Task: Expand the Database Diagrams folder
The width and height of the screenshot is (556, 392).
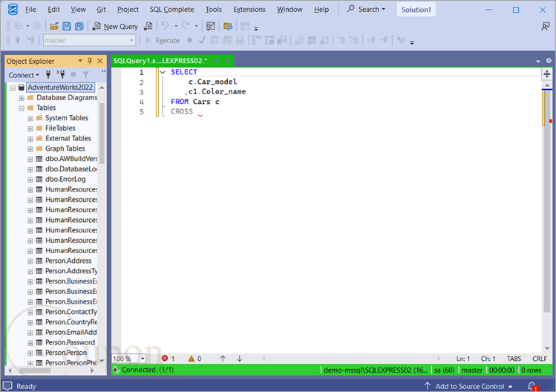Action: coord(22,98)
